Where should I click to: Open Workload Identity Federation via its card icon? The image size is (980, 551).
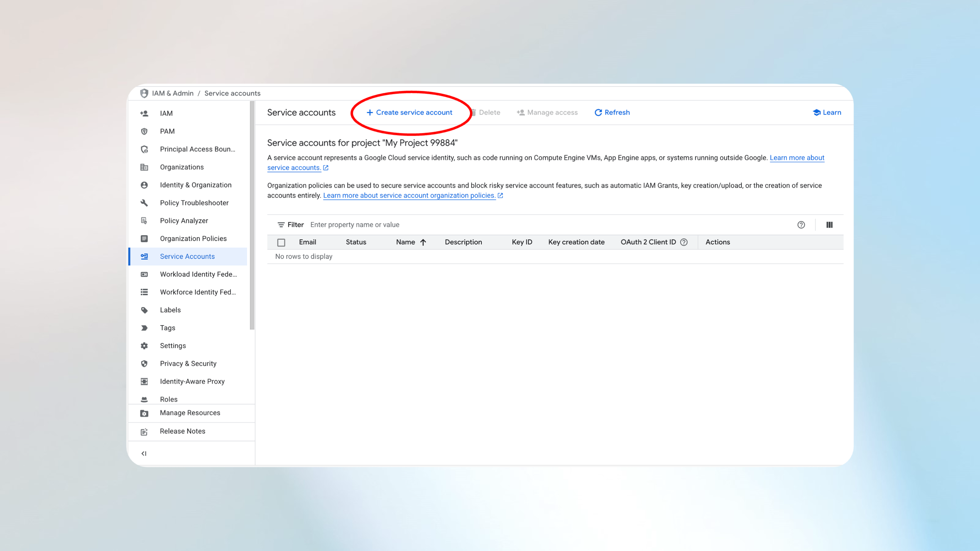tap(144, 274)
